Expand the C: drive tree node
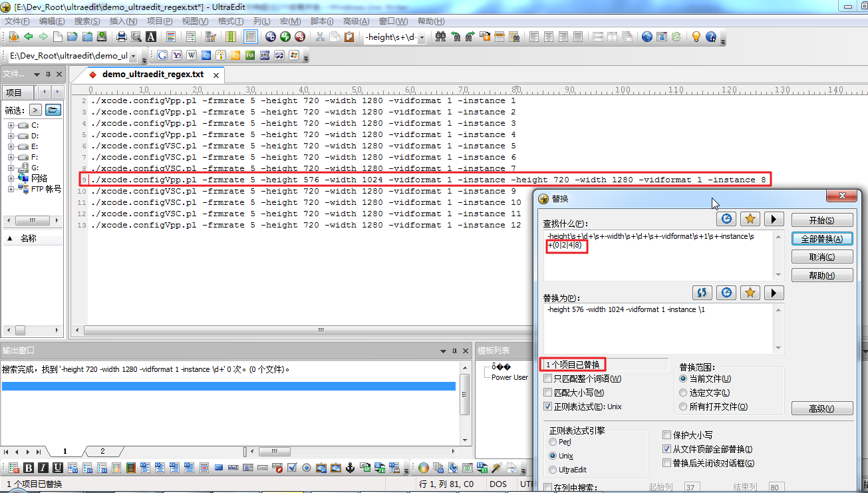This screenshot has height=493, width=868. 11,125
